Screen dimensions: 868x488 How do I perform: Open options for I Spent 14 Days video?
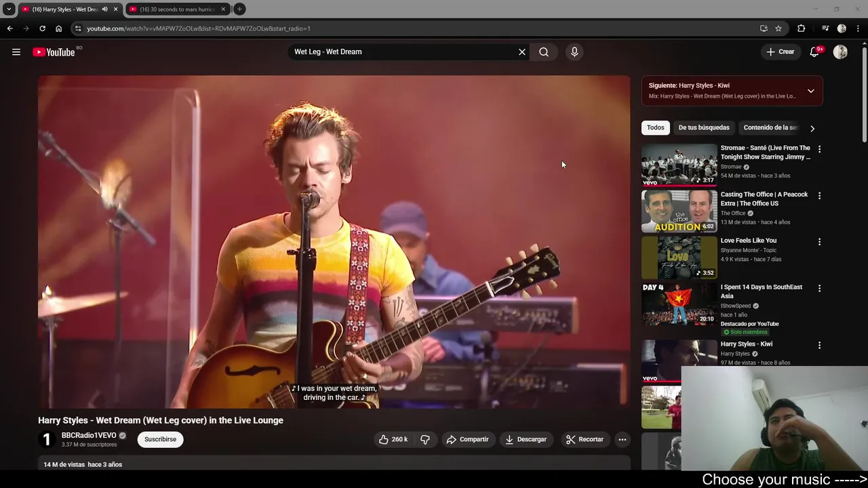(819, 288)
